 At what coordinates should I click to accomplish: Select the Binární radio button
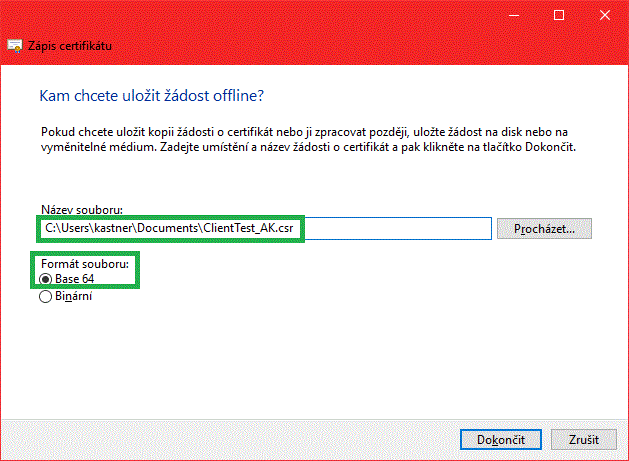[x=46, y=296]
